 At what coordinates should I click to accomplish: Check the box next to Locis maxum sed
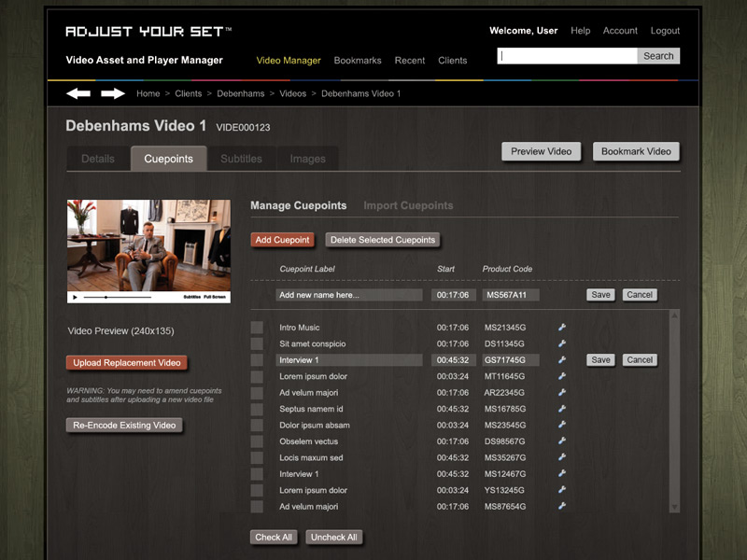click(257, 458)
